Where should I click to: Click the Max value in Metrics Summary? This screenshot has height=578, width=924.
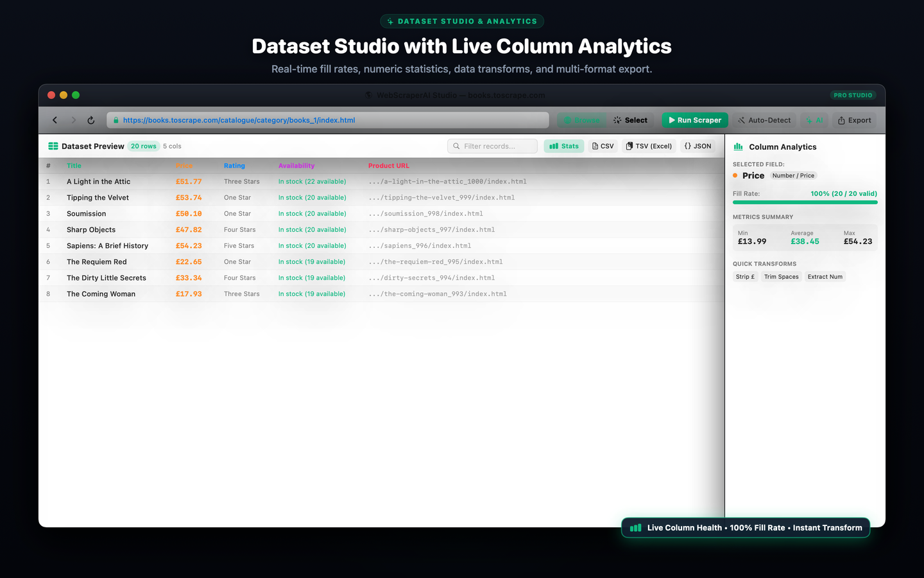[858, 241]
